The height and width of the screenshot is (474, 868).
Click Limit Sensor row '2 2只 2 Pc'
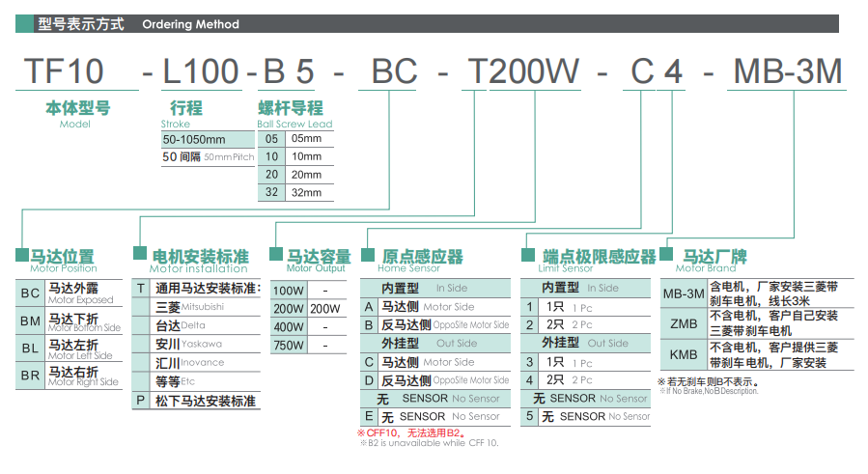586,325
